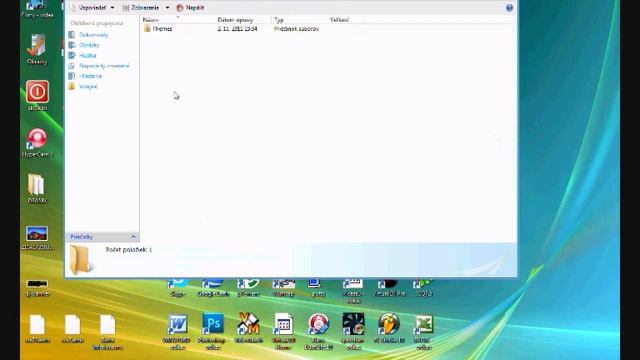
Task: Select the Excel desktop shortcut
Action: tap(424, 331)
